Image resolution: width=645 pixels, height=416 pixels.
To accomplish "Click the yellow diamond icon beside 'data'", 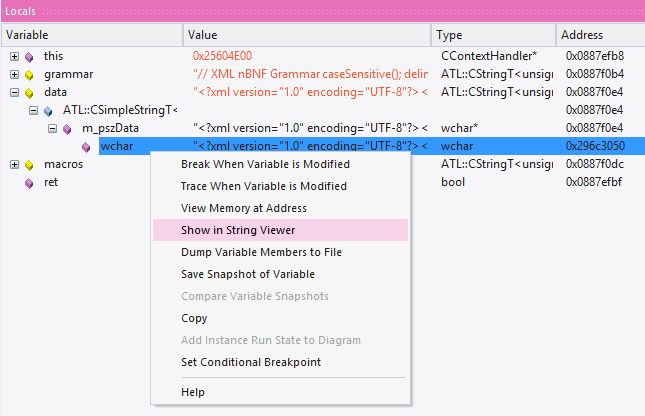I will 29,92.
